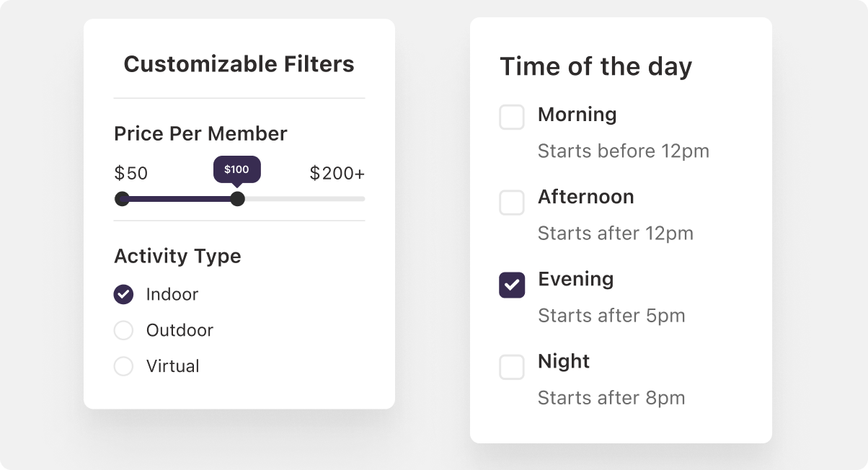Uncheck the Evening checkbox
This screenshot has height=470, width=868.
(512, 285)
